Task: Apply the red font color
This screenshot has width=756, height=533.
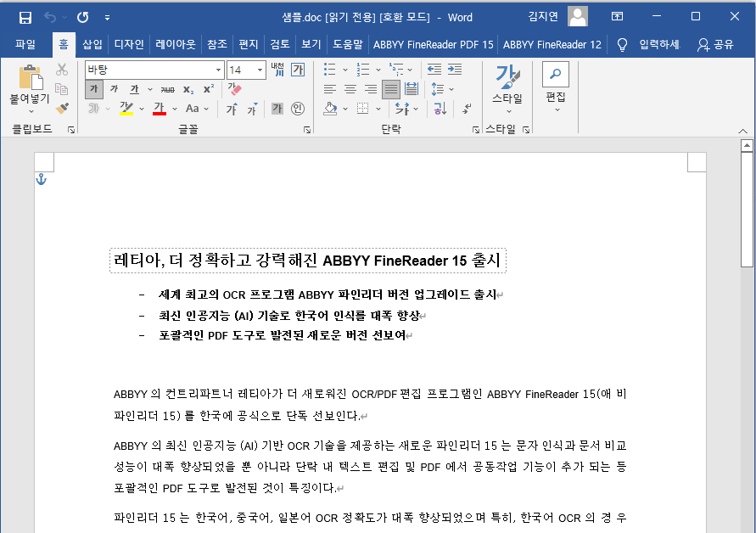Action: click(160, 109)
